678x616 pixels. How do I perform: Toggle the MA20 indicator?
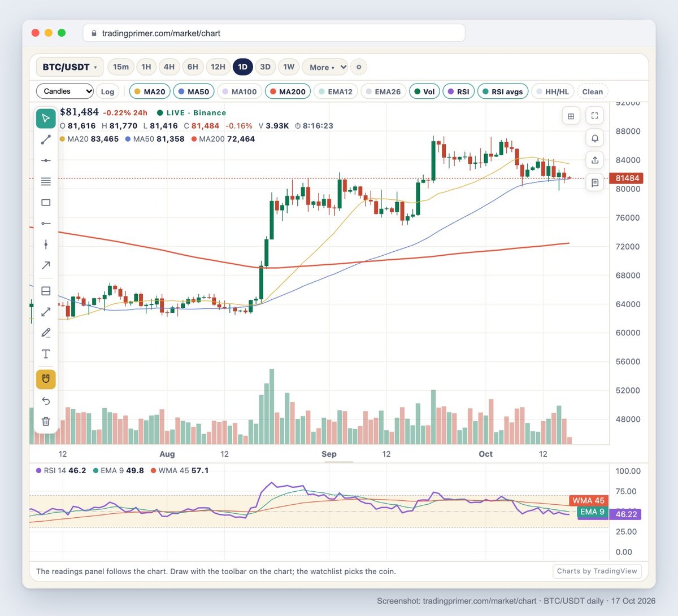click(150, 91)
